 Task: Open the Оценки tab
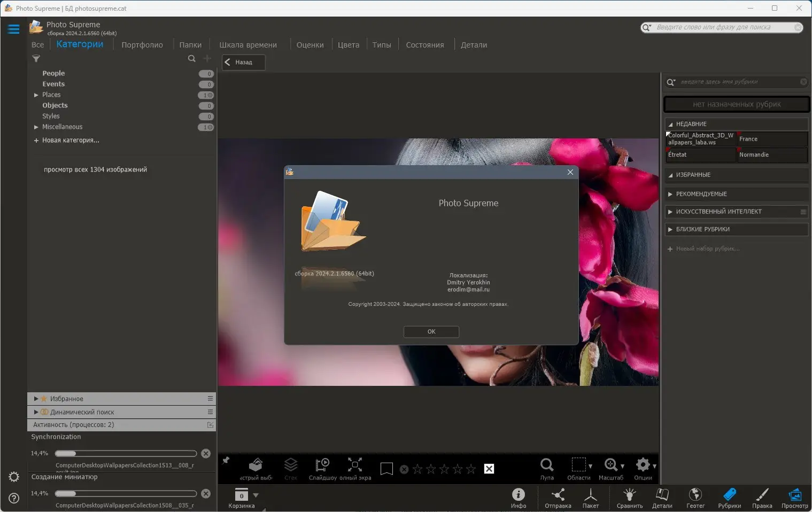pyautogui.click(x=310, y=45)
